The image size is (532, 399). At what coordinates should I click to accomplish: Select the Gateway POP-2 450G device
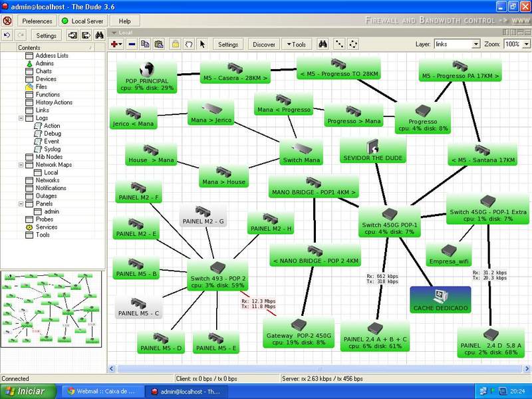(x=299, y=333)
